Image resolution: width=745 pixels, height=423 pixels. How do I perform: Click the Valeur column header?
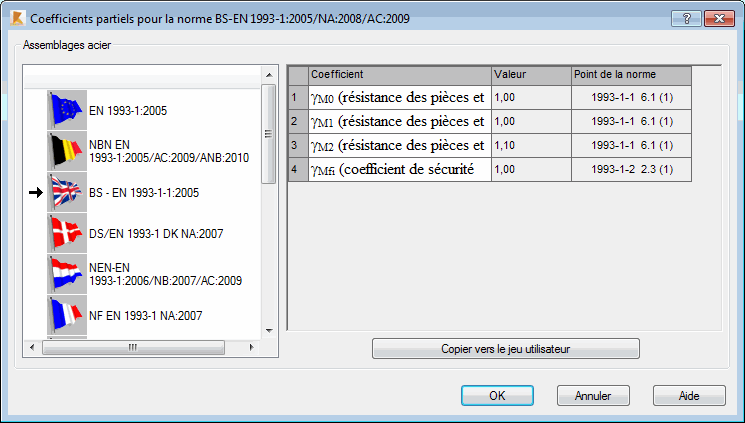(x=531, y=75)
